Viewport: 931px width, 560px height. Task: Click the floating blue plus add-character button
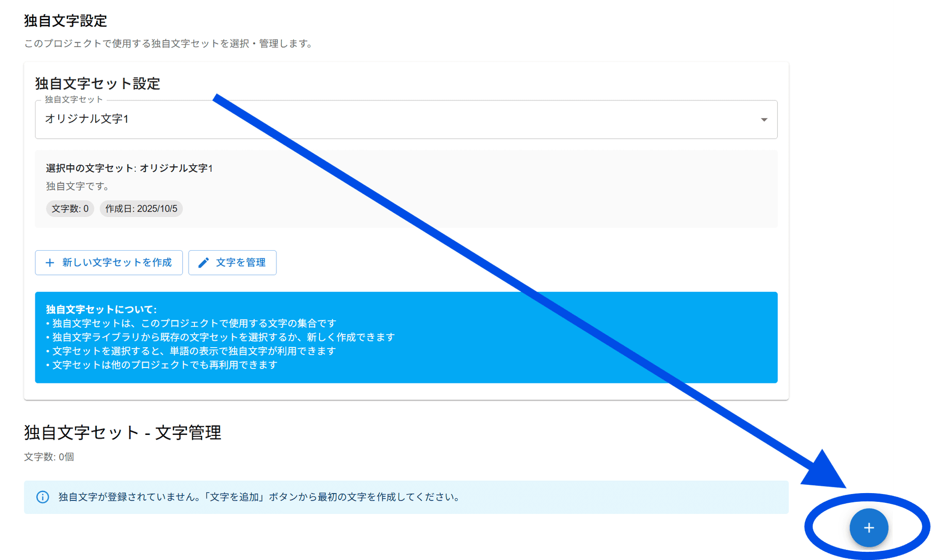(868, 528)
